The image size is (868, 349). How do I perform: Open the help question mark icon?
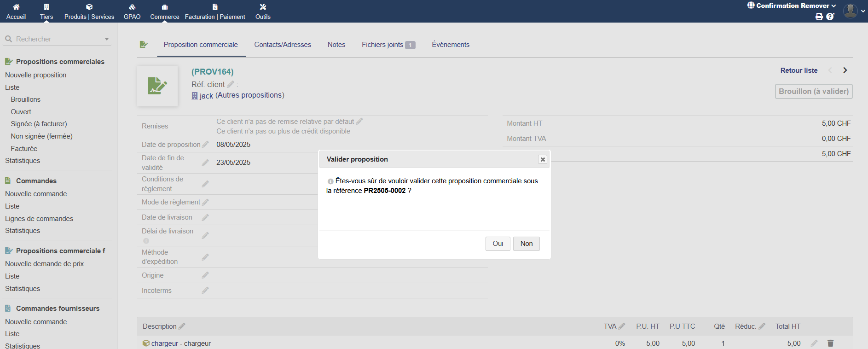[x=830, y=17]
